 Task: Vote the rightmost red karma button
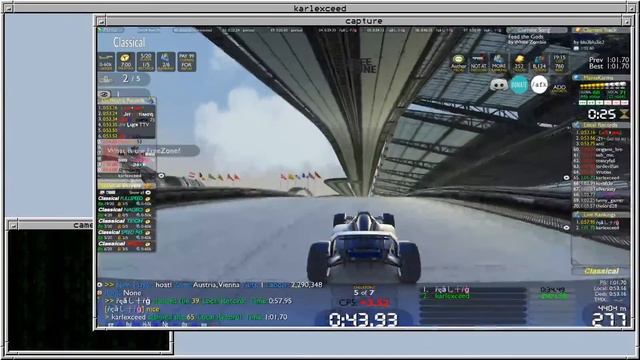(x=624, y=102)
